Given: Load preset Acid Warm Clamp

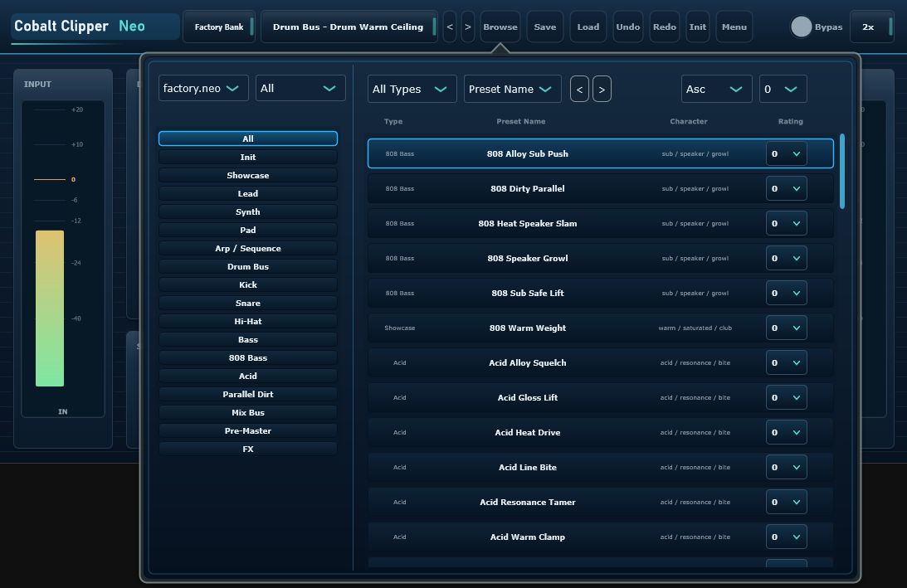Looking at the screenshot, I should (x=601, y=537).
